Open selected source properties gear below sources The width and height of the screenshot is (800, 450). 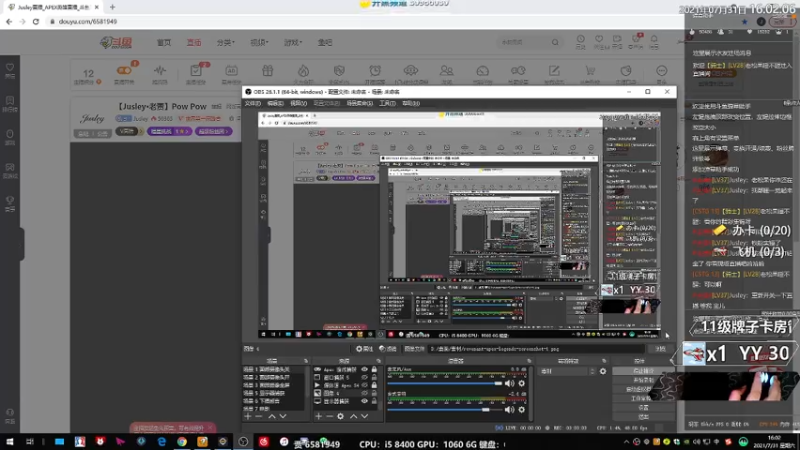340,416
